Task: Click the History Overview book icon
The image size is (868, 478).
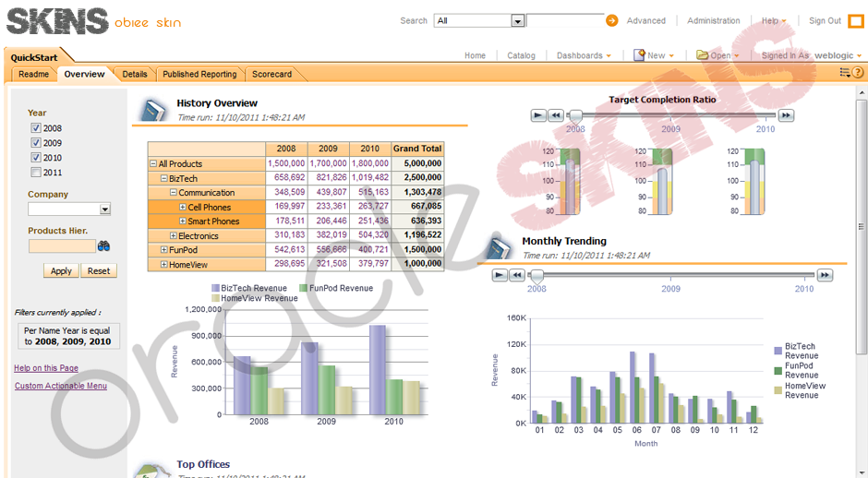Action: click(152, 110)
